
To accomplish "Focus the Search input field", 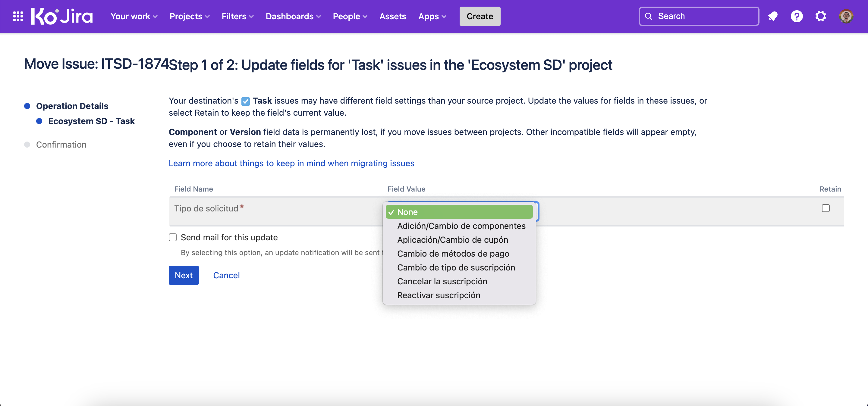I will (704, 16).
